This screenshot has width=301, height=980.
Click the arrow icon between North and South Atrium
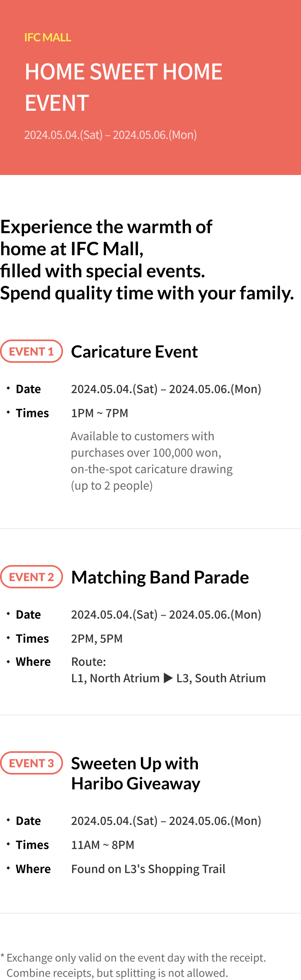[x=168, y=678]
